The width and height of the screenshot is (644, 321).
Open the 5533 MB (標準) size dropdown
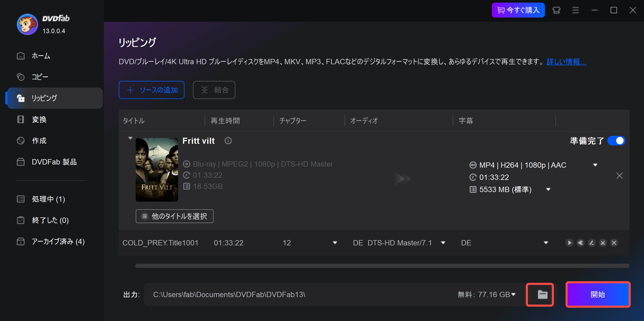(549, 189)
